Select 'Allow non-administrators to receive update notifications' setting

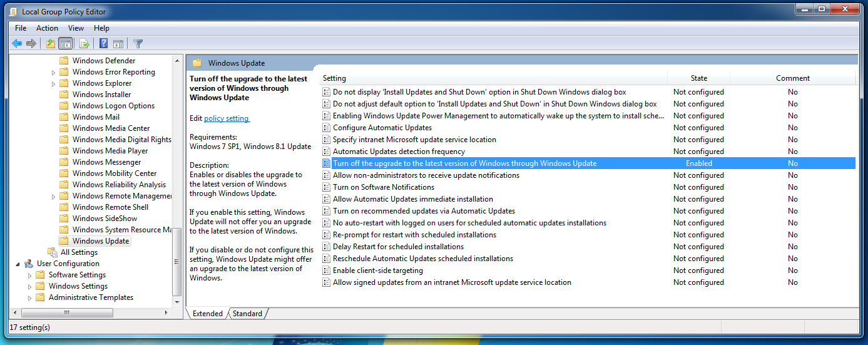426,175
